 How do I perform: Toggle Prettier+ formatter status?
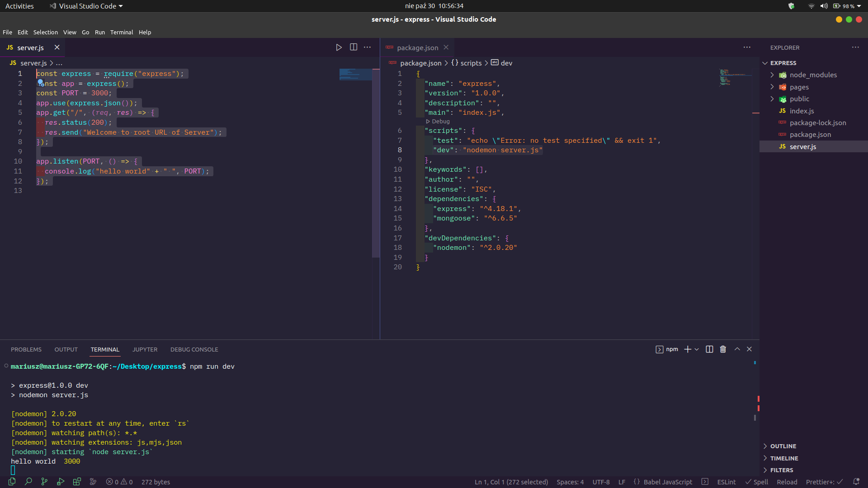point(825,482)
